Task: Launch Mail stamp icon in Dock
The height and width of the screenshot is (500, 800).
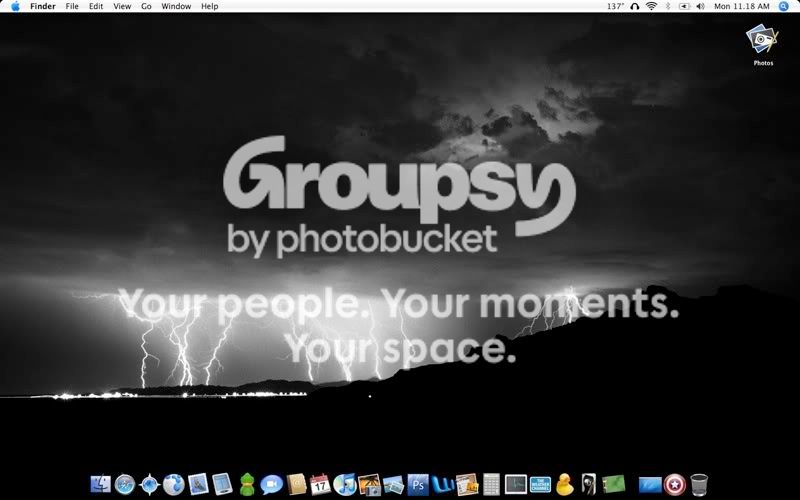Action: [198, 484]
